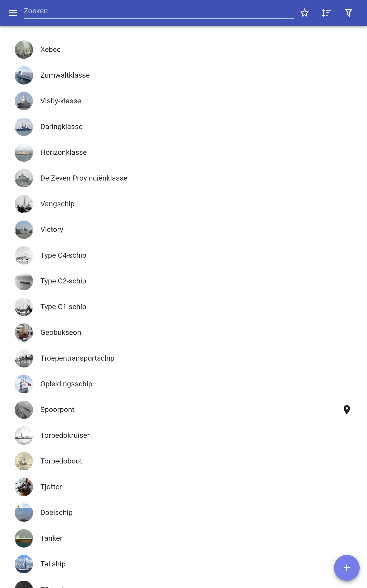Open the Opleidingsschip sailing ship icon
Screen dimensions: 367x588
pos(24,384)
